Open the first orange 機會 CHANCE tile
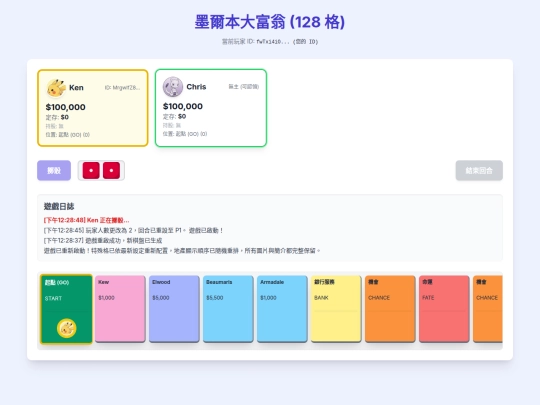The height and width of the screenshot is (405, 540). click(390, 309)
